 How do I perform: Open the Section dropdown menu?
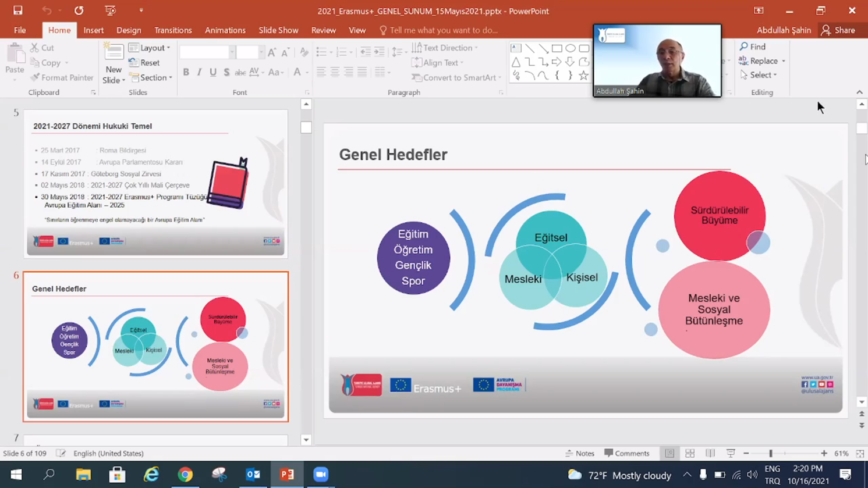point(151,77)
